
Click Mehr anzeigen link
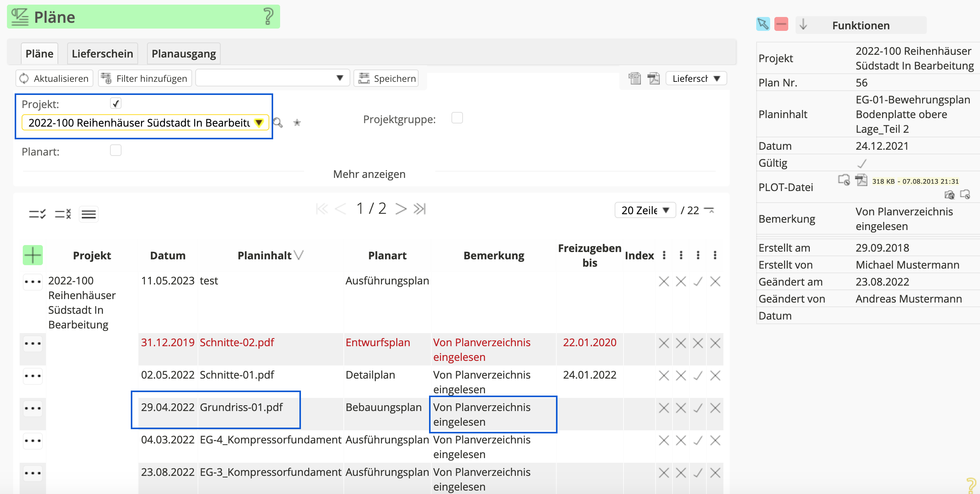pyautogui.click(x=369, y=174)
